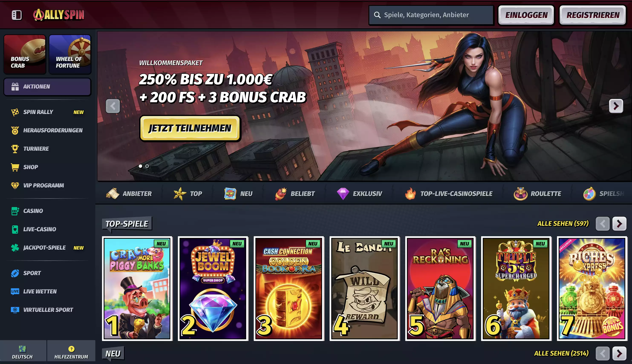632x364 pixels.
Task: Open the Jewel Boom game thumbnail
Action: tap(213, 288)
